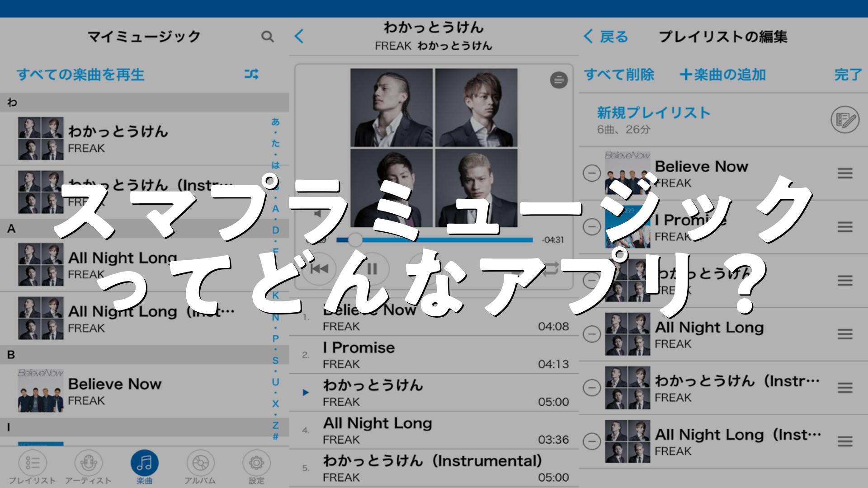Select the 楽曲 tab

[145, 468]
